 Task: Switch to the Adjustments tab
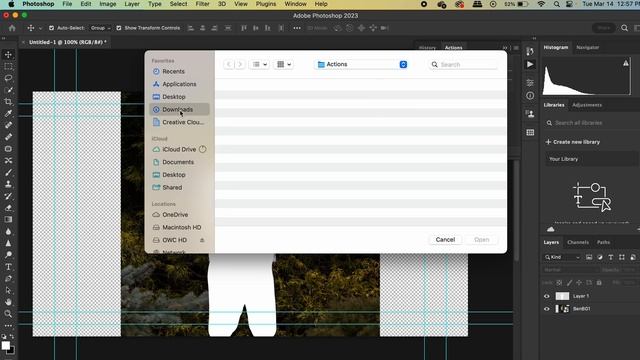587,105
